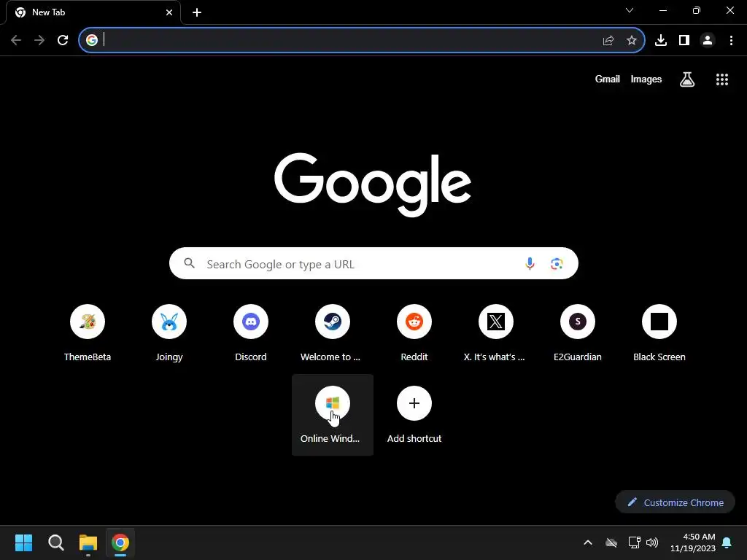Open the Google apps grid
Image resolution: width=747 pixels, height=560 pixels.
coord(721,79)
